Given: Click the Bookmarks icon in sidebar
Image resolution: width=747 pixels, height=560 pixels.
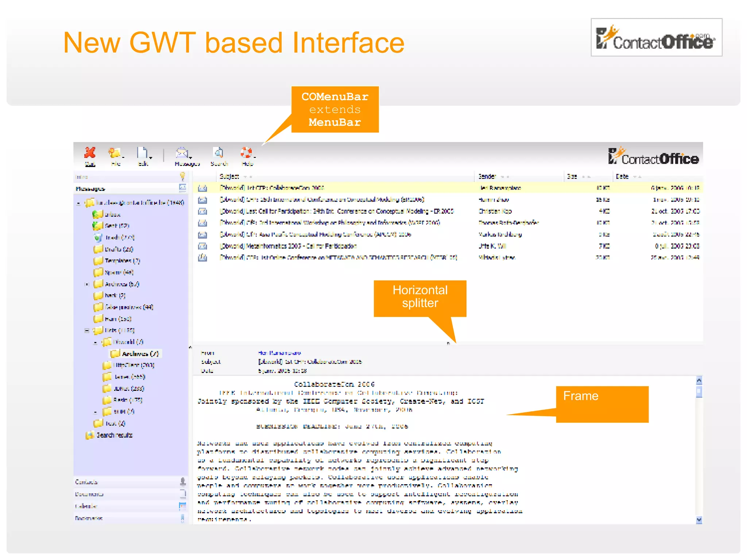Looking at the screenshot, I should point(183,518).
